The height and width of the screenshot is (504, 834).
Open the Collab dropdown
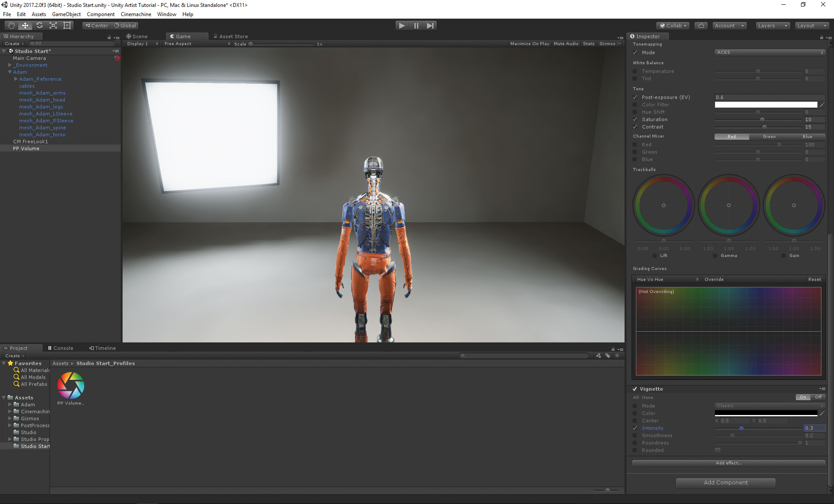[673, 26]
